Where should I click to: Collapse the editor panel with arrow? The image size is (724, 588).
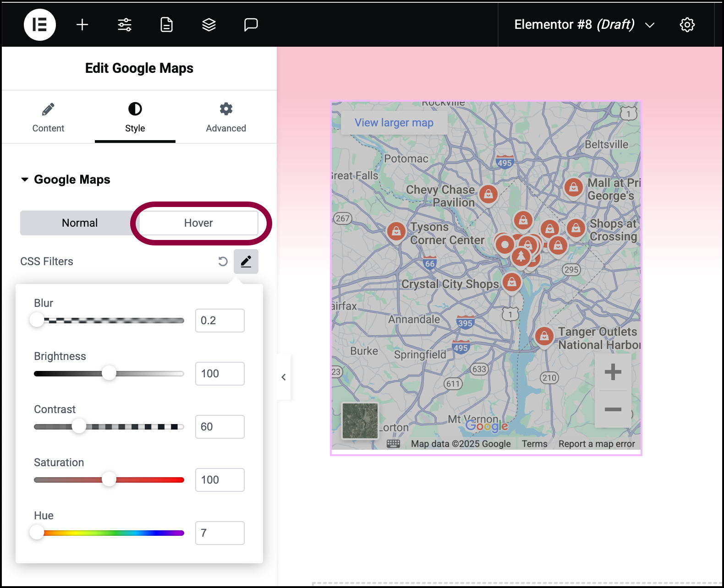pyautogui.click(x=284, y=377)
